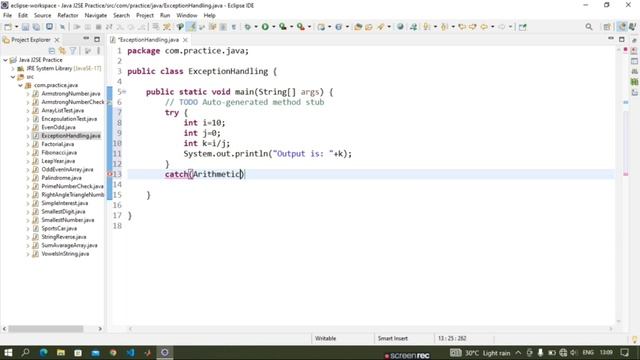Click Link with Editor icon
The width and height of the screenshot is (640, 360).
tap(62, 51)
